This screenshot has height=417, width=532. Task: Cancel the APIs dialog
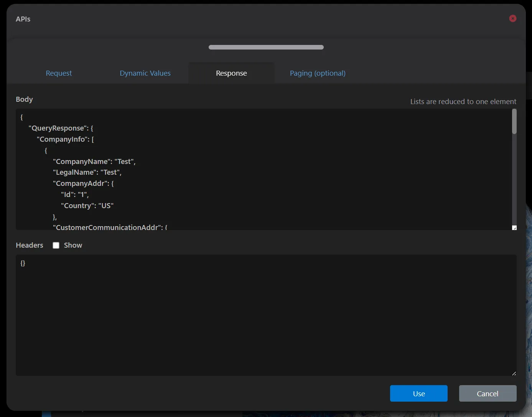(488, 394)
